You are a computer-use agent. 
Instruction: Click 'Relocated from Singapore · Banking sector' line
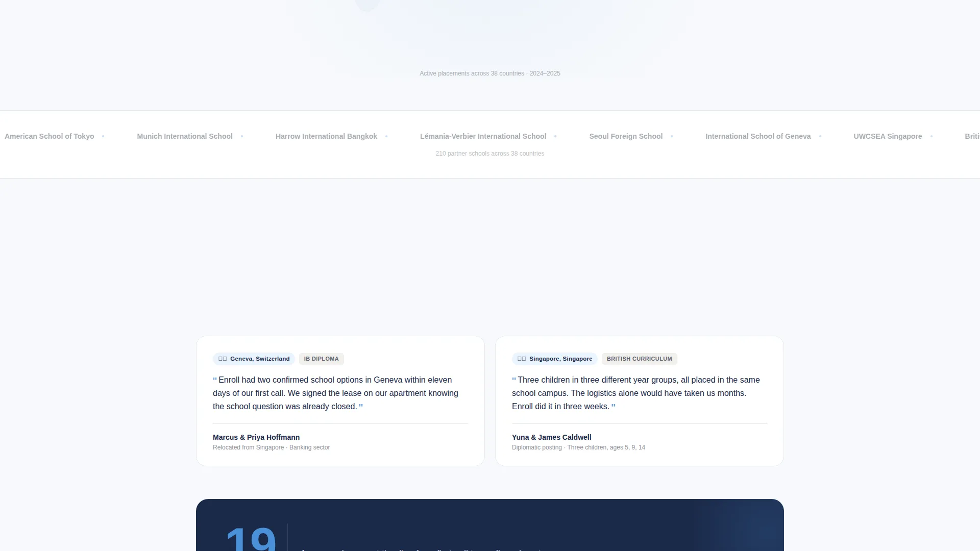coord(272,447)
